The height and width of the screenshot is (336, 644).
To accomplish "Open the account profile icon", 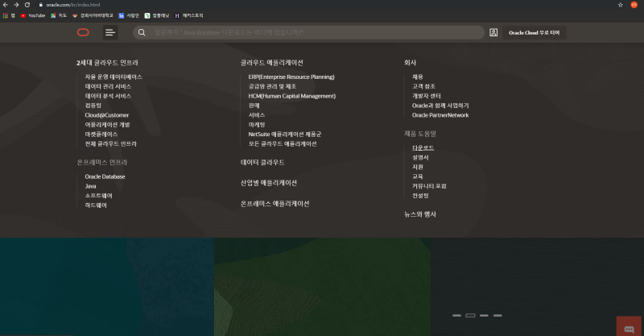I will pyautogui.click(x=493, y=32).
